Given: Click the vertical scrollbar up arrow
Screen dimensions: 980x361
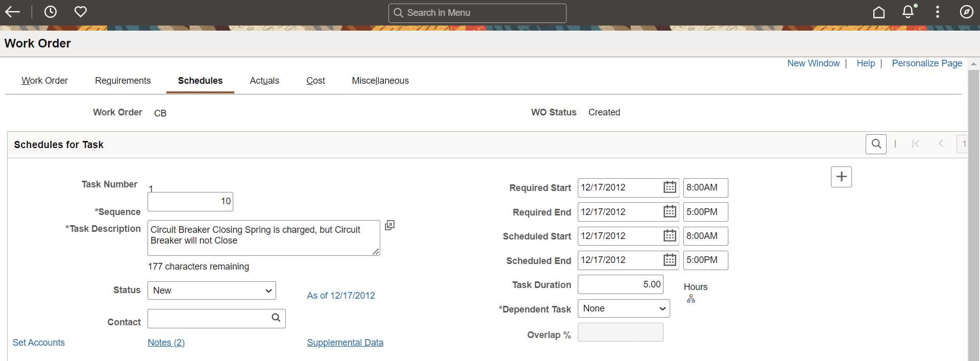Looking at the screenshot, I should (973, 64).
